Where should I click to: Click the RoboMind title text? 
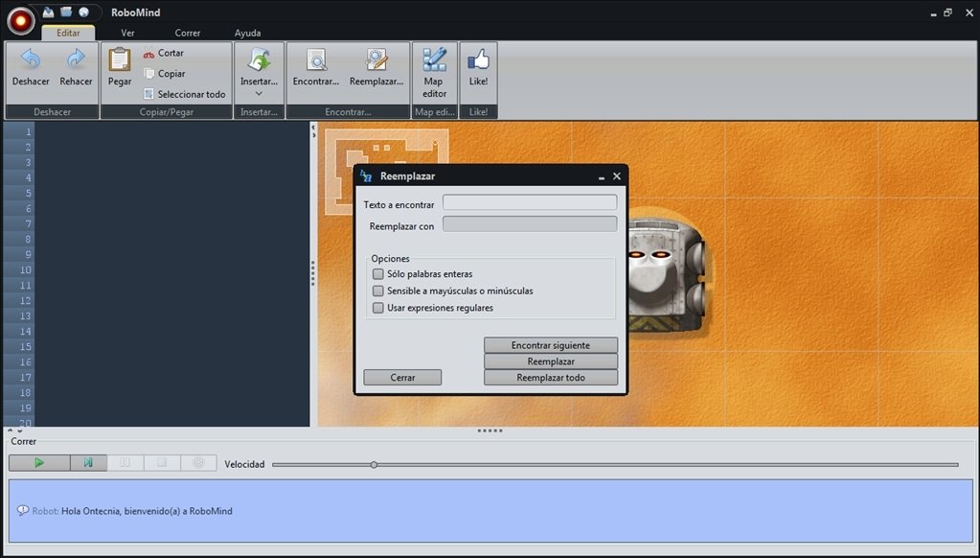click(x=136, y=12)
